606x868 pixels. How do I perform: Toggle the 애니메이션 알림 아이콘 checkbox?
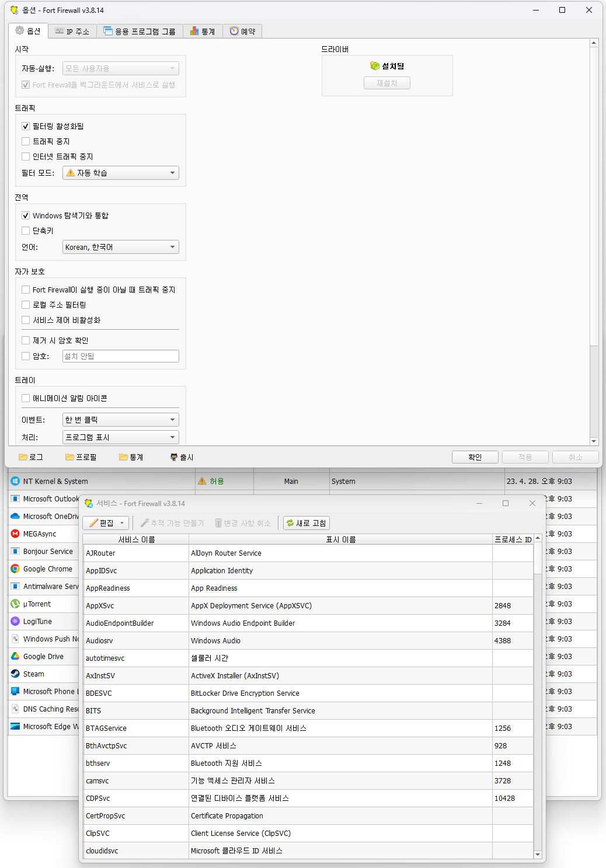pyautogui.click(x=26, y=398)
